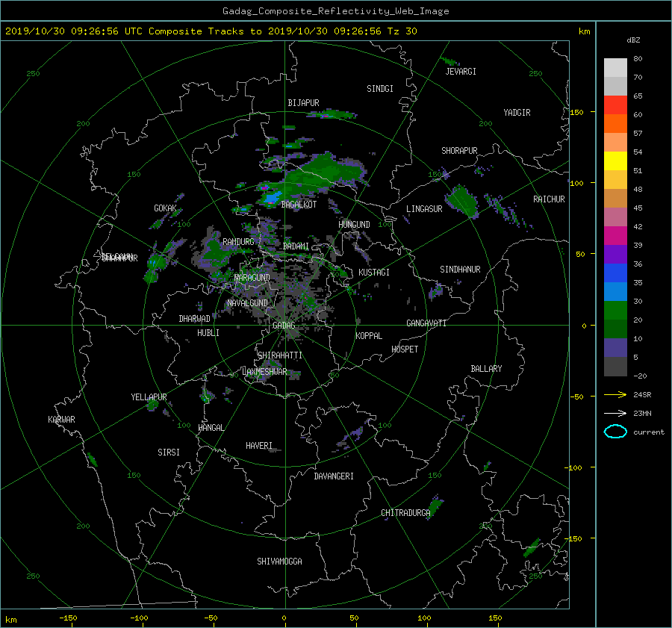Click the light gray 70 dBZ color swatch
This screenshot has width=672, height=628.
[615, 67]
